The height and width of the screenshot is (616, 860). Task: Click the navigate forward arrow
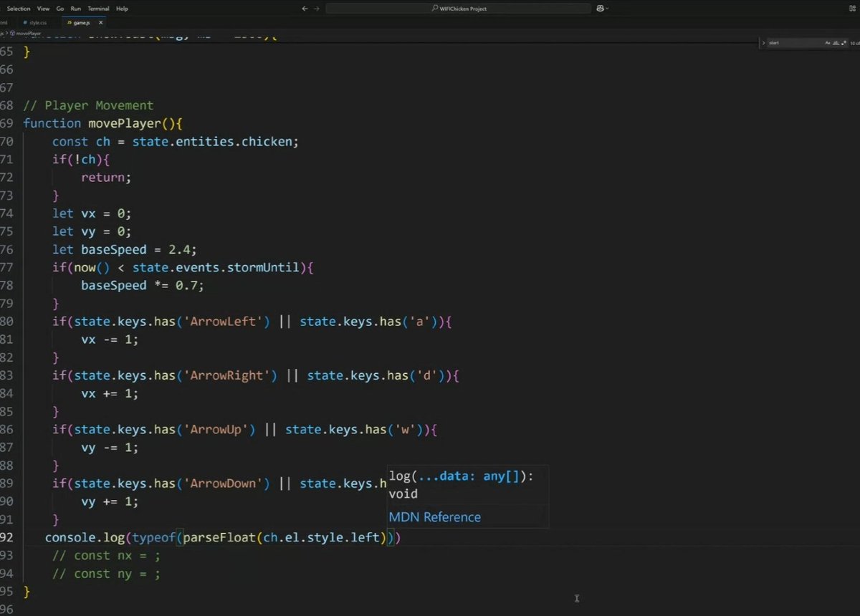pos(316,7)
